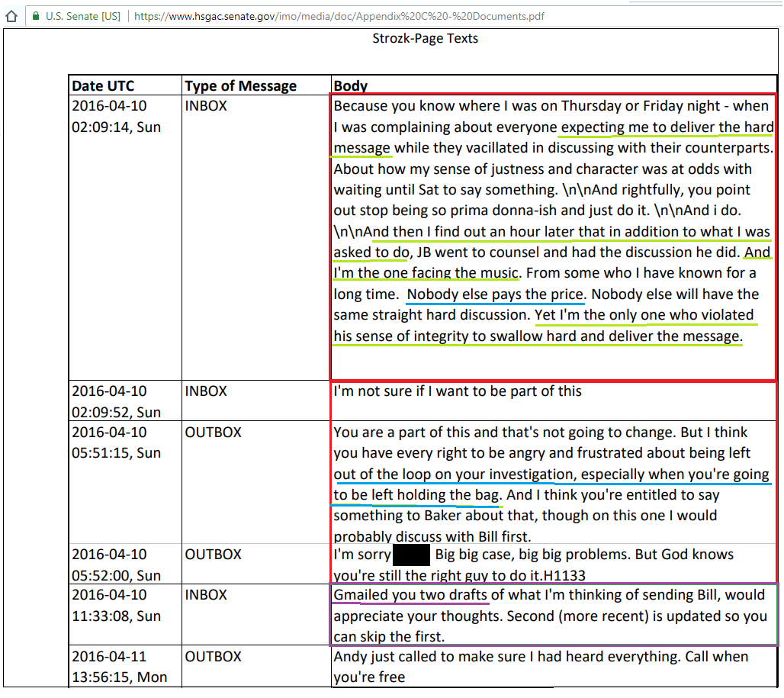784x698 pixels.
Task: Click the green-boxed Gmailed drafts message row
Action: [x=552, y=615]
